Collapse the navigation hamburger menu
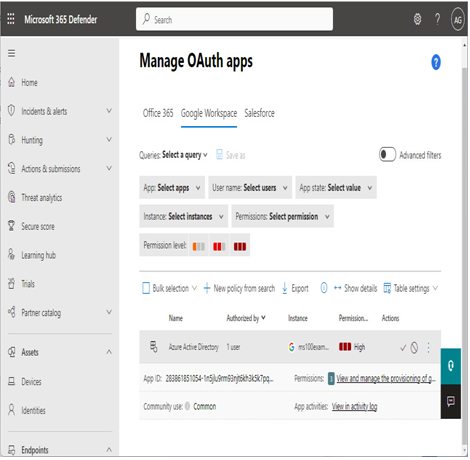 coord(11,53)
